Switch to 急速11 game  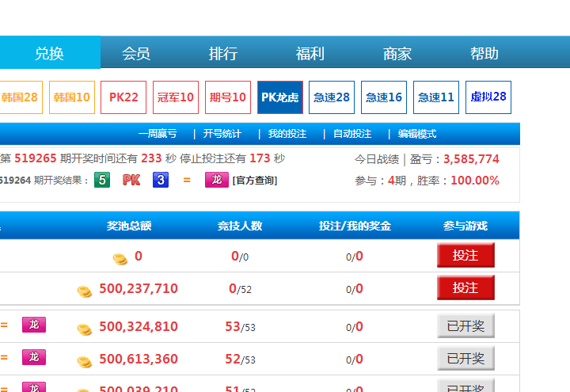[x=436, y=97]
